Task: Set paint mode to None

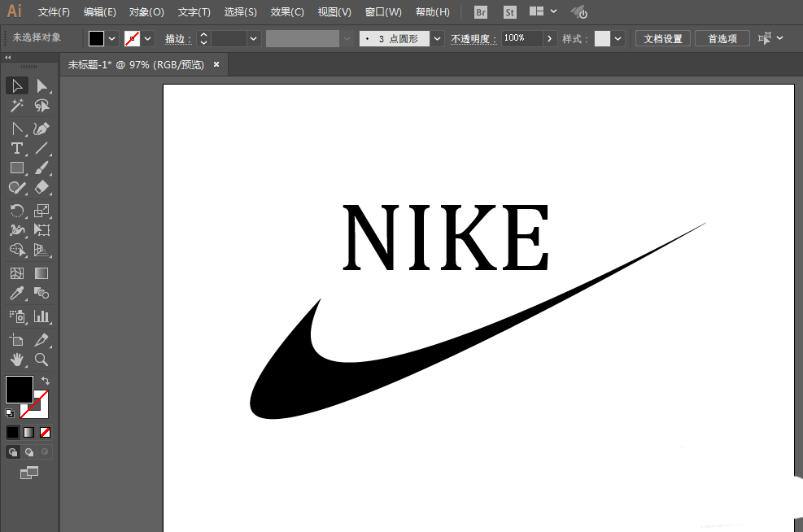Action: coord(45,433)
